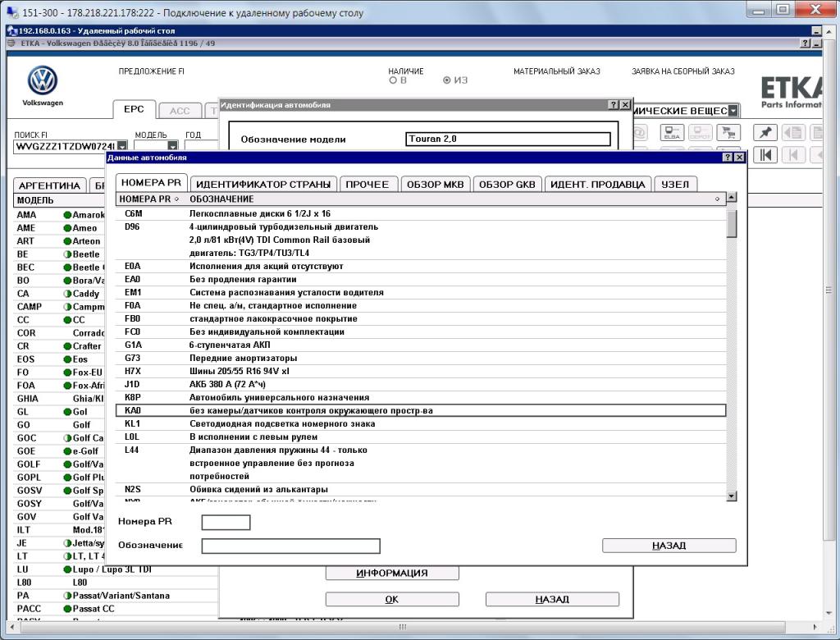Click sort icon at right of ОБОЗНАЧЕНИЕ header

717,199
